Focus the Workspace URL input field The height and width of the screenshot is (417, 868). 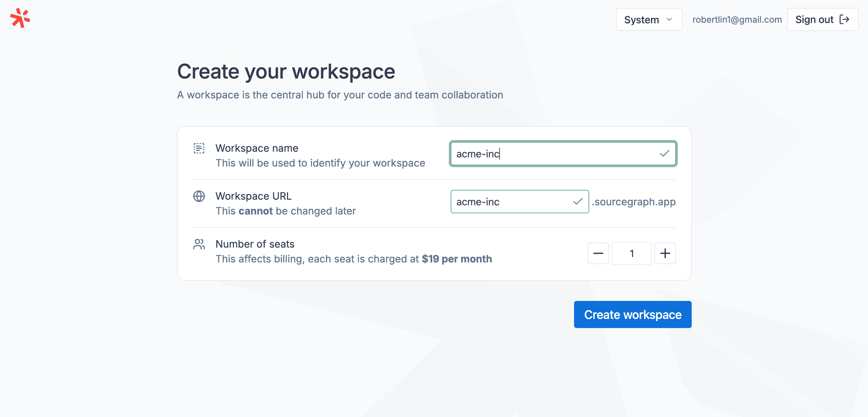point(519,202)
